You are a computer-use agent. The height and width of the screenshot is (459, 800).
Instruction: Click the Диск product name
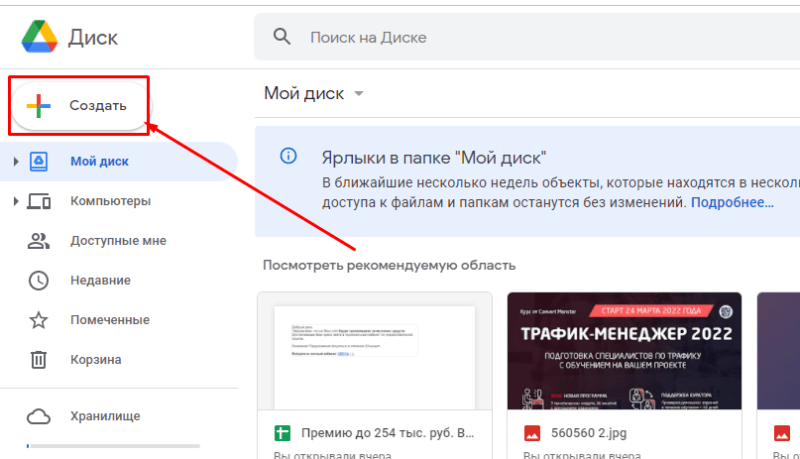point(93,38)
